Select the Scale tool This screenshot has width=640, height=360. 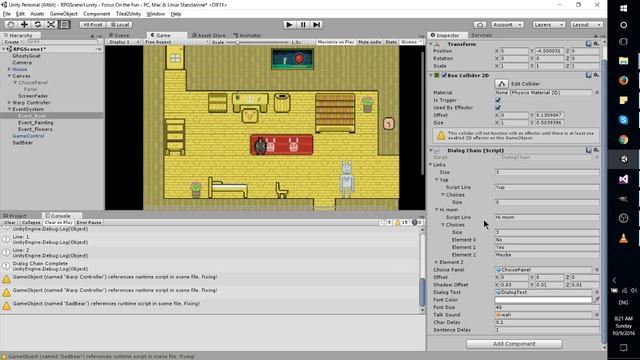click(x=51, y=24)
